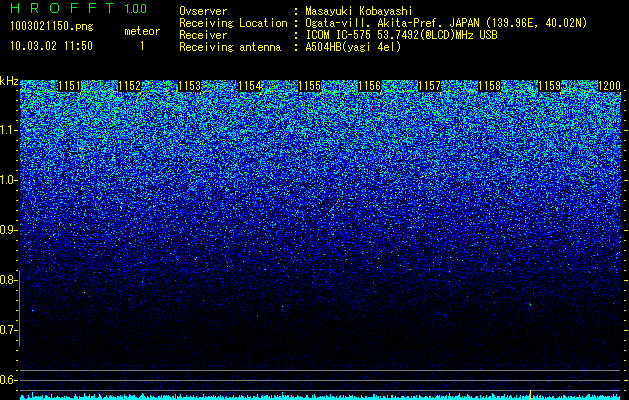Click the meteor count label
Image resolution: width=629 pixels, height=400 pixels.
142,31
